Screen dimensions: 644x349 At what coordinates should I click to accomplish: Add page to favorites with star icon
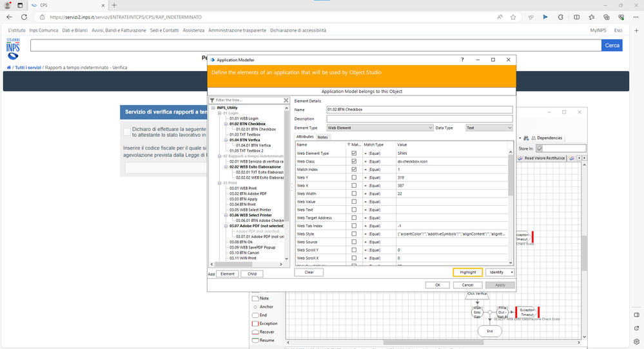tap(513, 17)
